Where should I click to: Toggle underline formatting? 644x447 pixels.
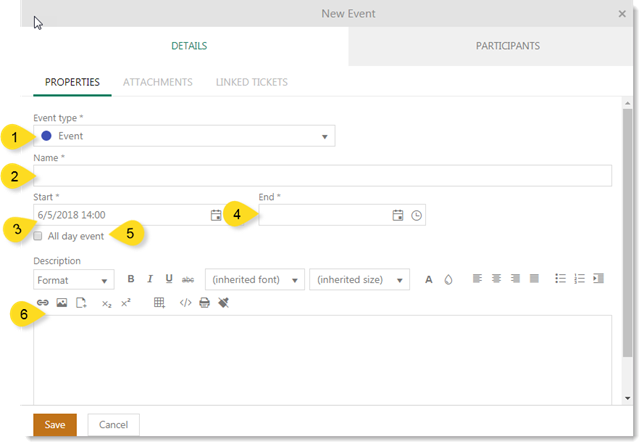pyautogui.click(x=169, y=279)
